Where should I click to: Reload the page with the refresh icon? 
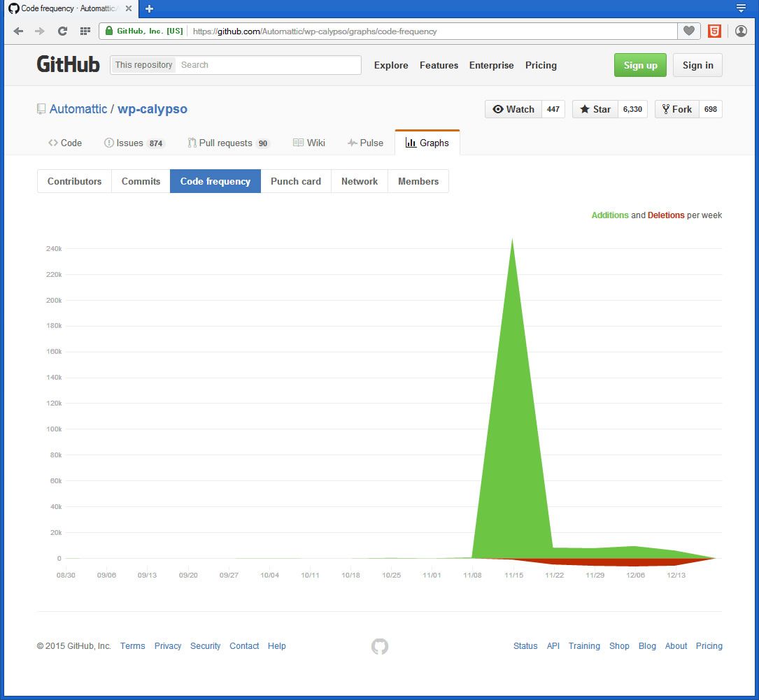coord(62,31)
